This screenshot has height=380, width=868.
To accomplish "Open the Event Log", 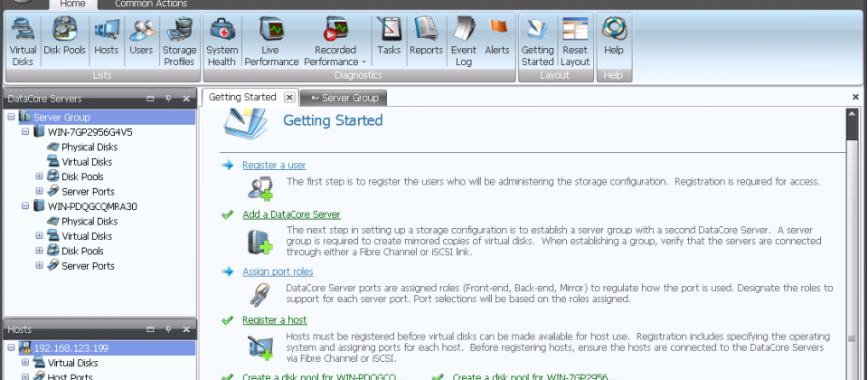I will tap(464, 42).
